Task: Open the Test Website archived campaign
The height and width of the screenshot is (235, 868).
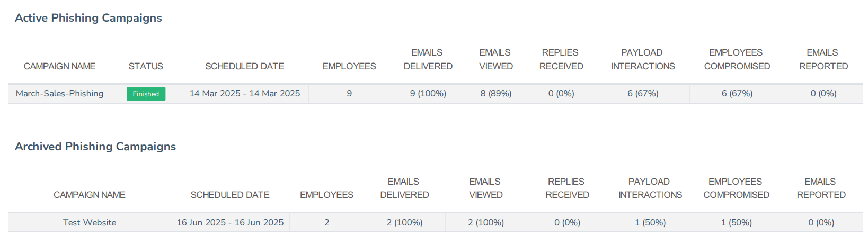Action: pos(90,223)
